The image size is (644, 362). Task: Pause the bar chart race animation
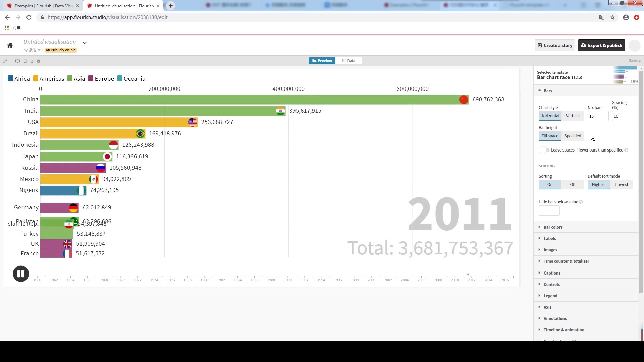21,274
